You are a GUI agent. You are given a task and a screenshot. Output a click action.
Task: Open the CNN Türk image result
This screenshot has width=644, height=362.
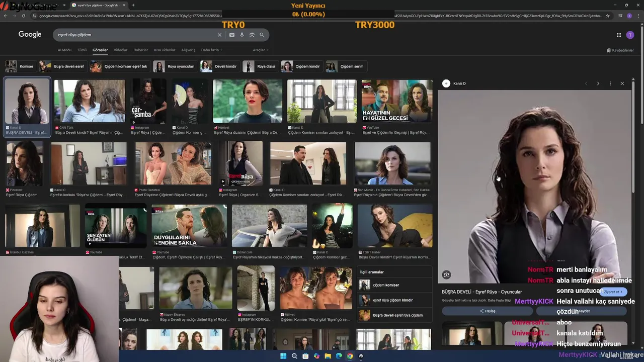pyautogui.click(x=90, y=101)
